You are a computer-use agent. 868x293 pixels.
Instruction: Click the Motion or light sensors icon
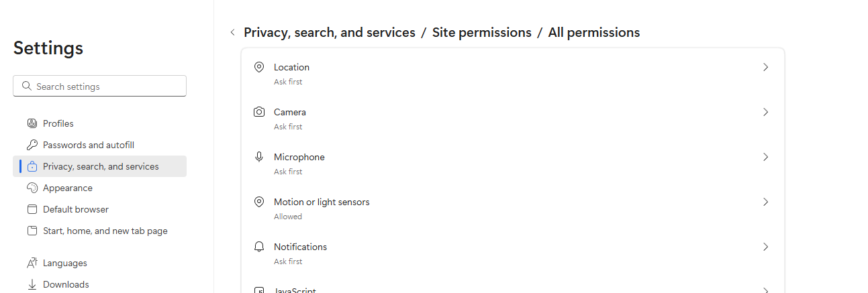coord(259,202)
